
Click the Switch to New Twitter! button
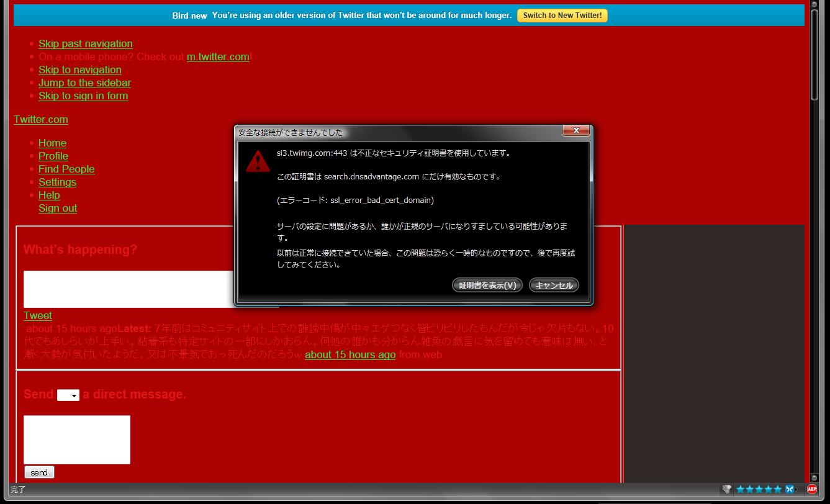coord(562,16)
